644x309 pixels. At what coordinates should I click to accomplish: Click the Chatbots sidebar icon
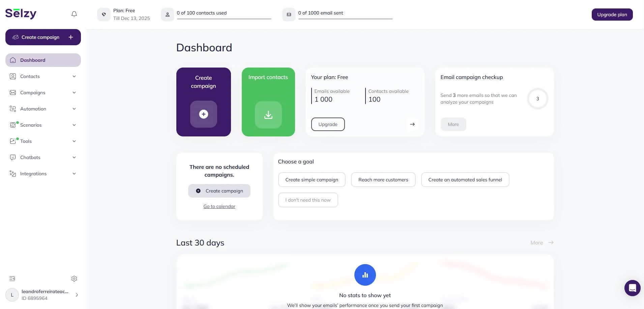click(x=13, y=157)
